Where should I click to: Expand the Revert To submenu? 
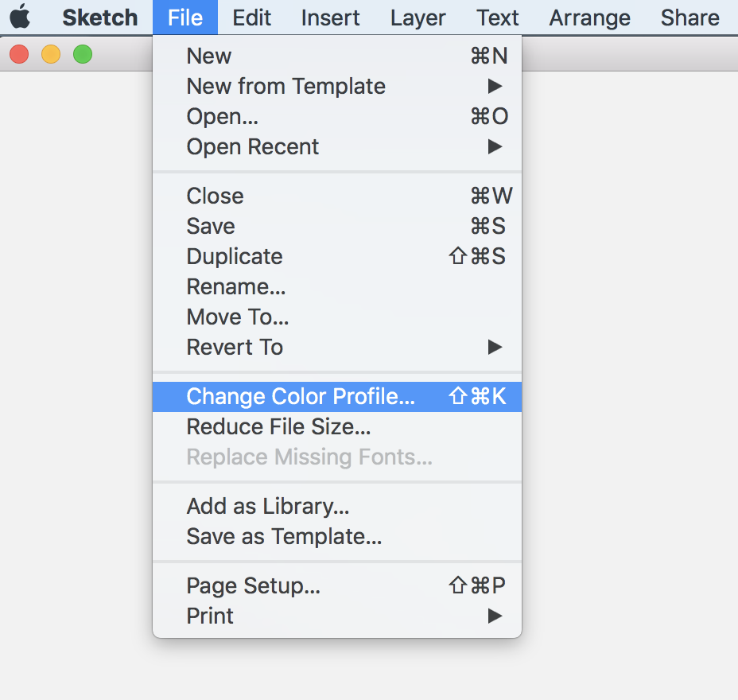[x=337, y=347]
